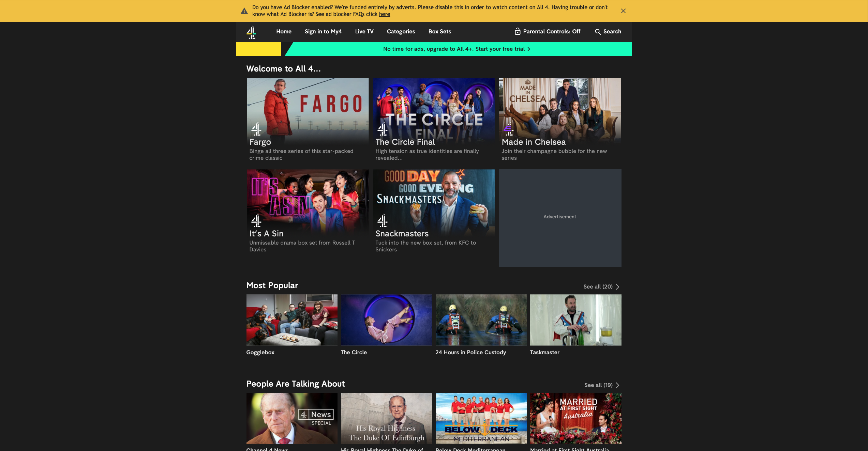868x451 pixels.
Task: Click Sign in to My4 link
Action: pyautogui.click(x=323, y=31)
